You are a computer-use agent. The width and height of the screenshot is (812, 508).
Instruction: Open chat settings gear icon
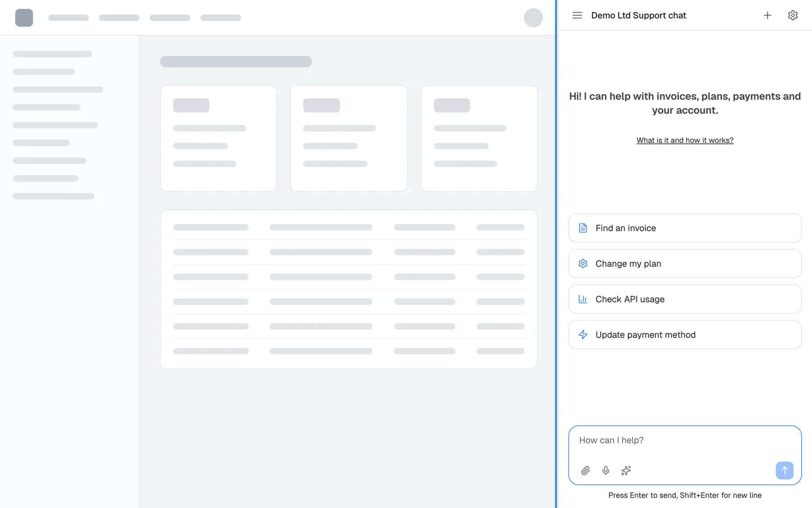(793, 15)
